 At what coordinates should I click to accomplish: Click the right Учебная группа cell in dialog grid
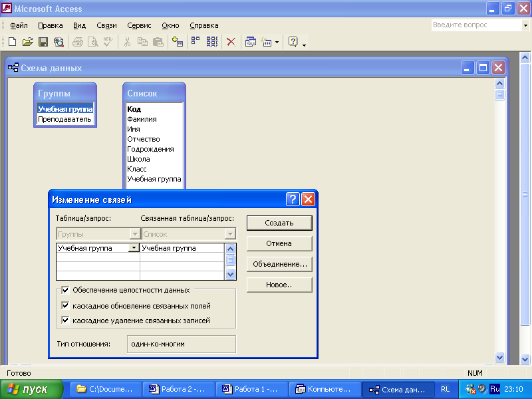click(182, 247)
